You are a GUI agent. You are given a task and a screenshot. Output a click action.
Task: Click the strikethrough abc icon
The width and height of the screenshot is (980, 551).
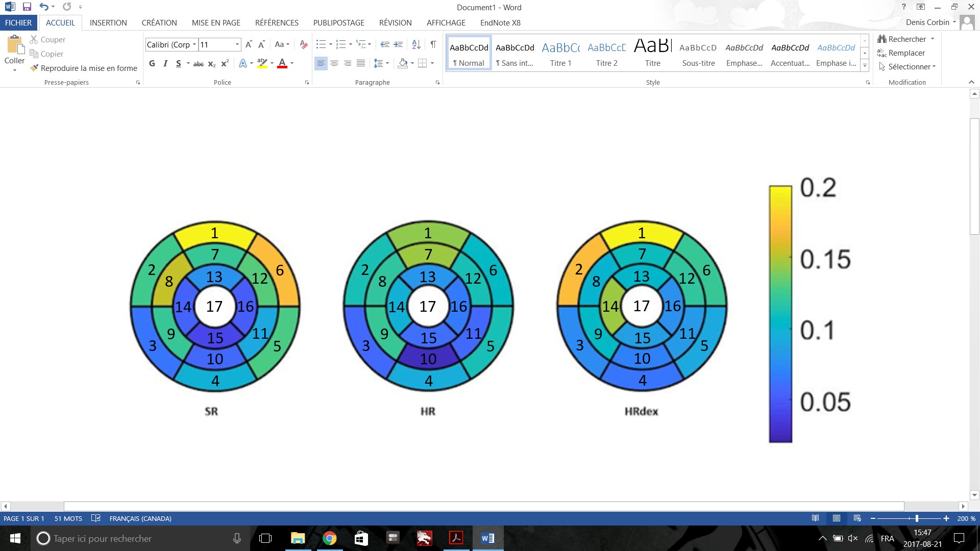[199, 64]
